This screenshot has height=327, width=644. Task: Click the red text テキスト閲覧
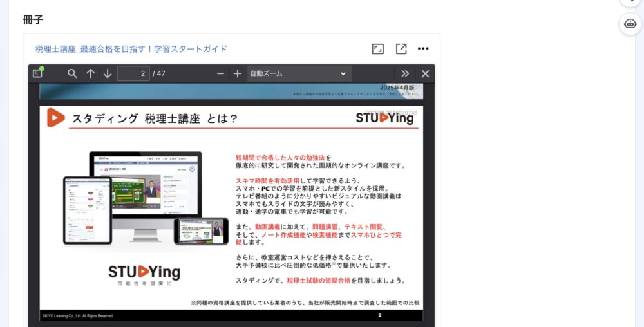[363, 227]
